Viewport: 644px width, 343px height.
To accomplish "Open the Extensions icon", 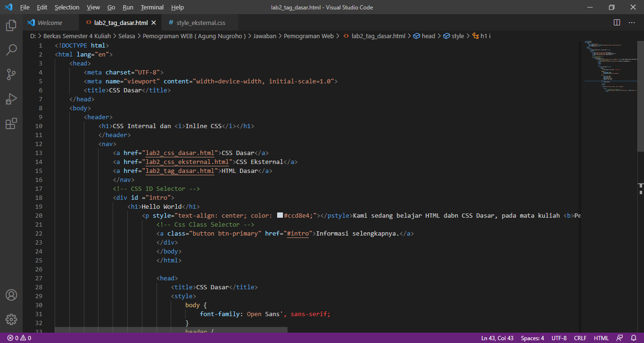I will [x=11, y=123].
